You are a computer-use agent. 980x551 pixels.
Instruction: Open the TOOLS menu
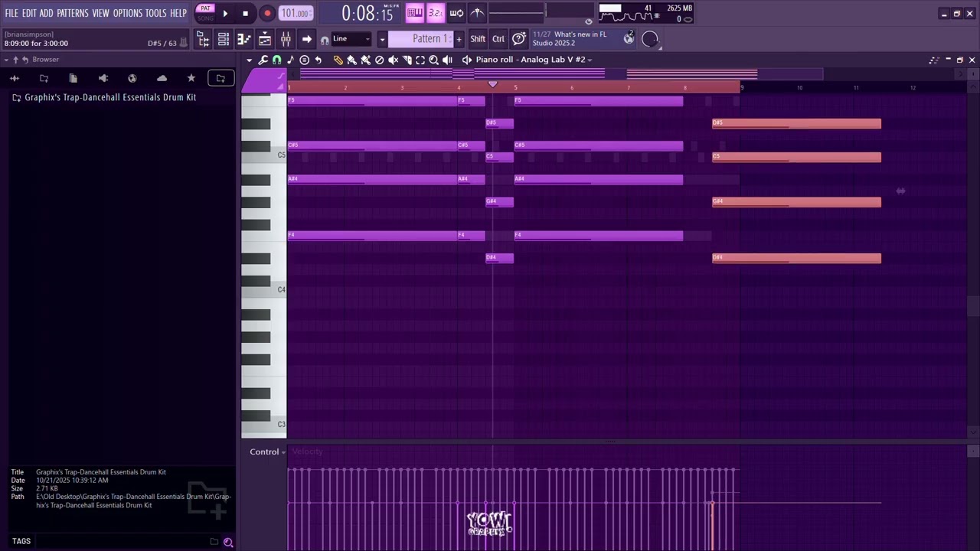pyautogui.click(x=156, y=13)
